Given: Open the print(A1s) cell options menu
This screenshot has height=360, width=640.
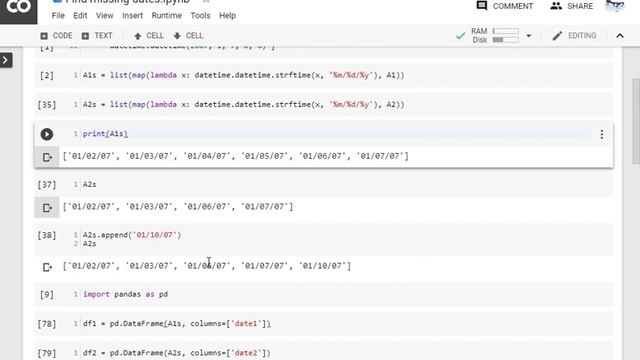Looking at the screenshot, I should [602, 134].
